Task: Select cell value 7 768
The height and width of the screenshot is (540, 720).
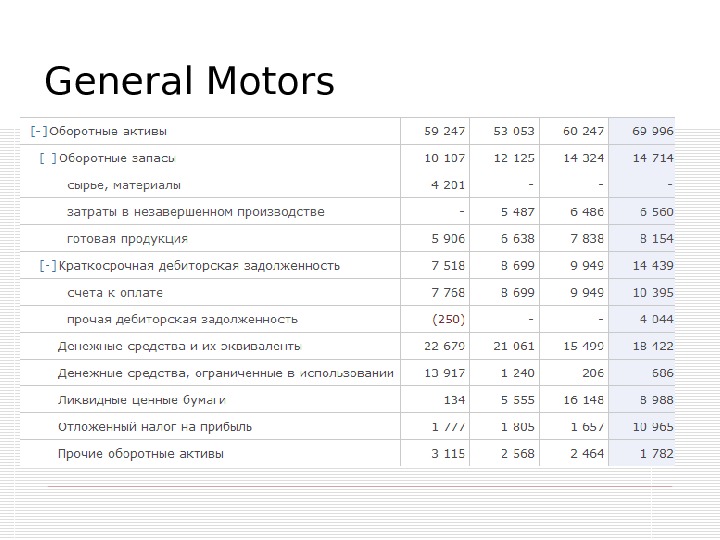Action: pos(448,293)
